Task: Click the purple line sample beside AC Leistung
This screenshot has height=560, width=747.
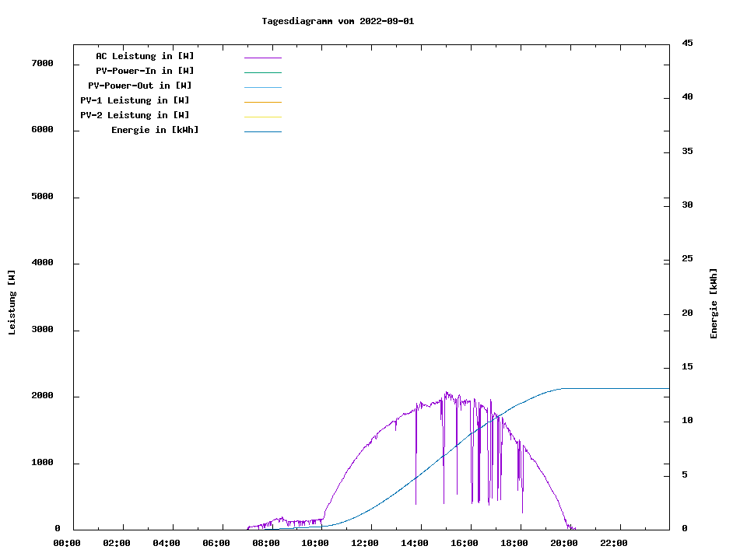Action: point(262,58)
